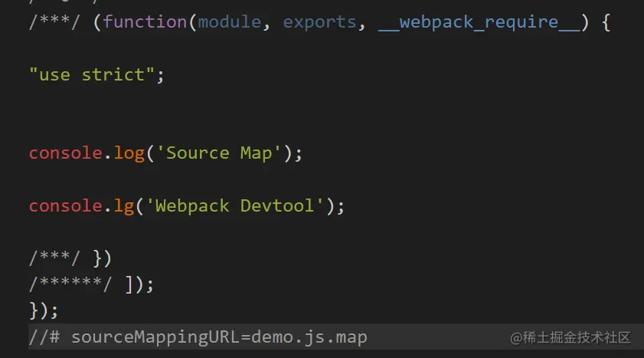Click the 'log' method name
The height and width of the screenshot is (358, 644).
coord(129,154)
